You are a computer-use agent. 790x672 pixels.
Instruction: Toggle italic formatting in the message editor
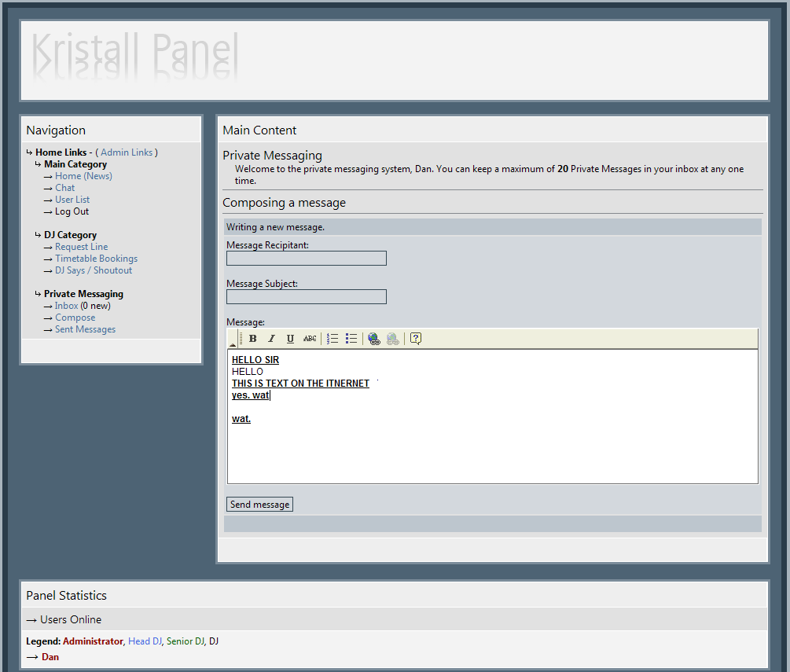coord(271,339)
